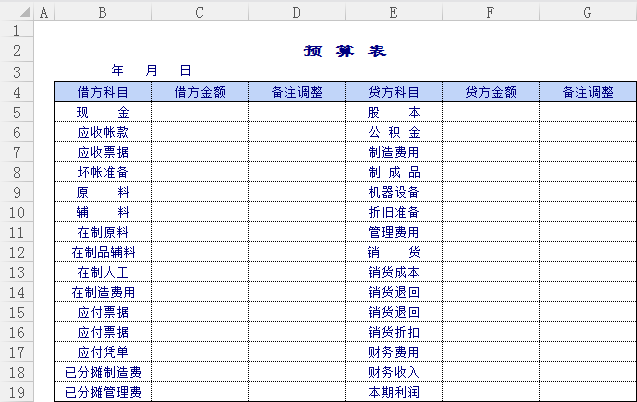
Task: Click the 折旧准备 cell
Action: point(394,212)
